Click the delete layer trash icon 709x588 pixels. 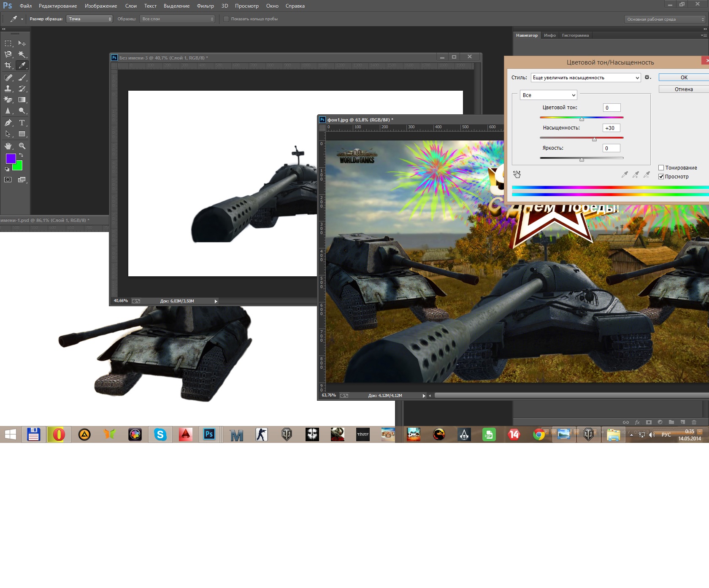[694, 422]
